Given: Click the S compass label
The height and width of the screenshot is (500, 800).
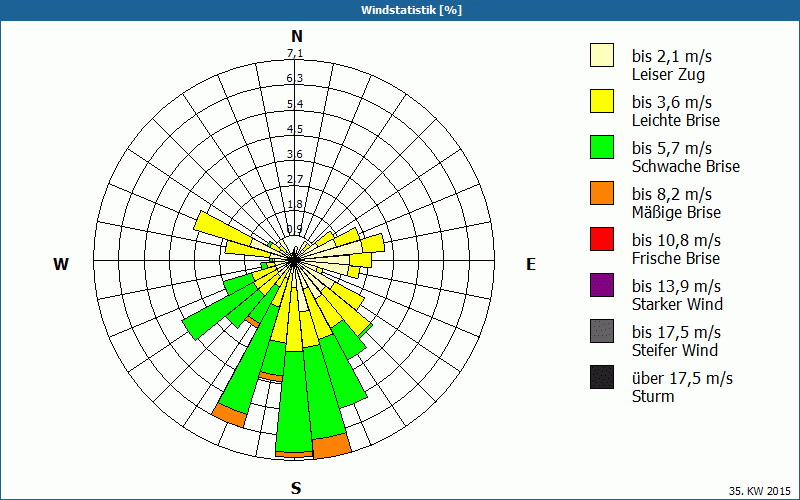Looking at the screenshot, I should pyautogui.click(x=296, y=488).
